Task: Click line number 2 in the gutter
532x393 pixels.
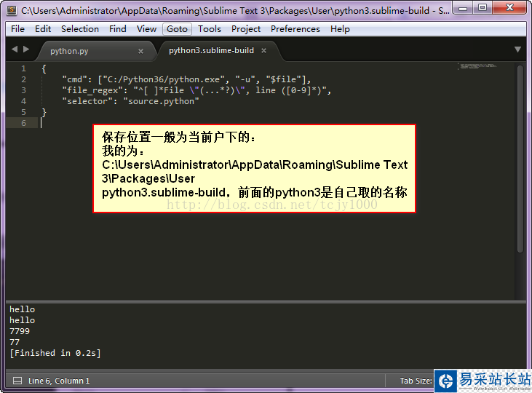Action: click(x=23, y=79)
